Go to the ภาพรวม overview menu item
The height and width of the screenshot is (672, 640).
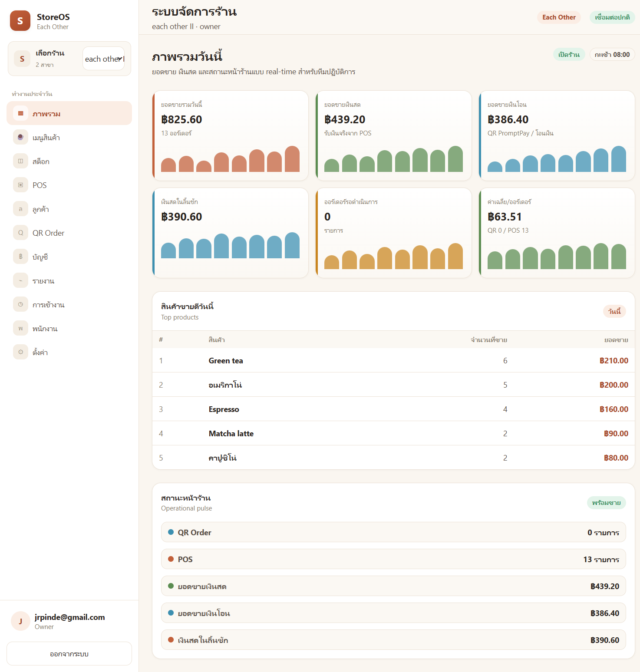point(69,113)
